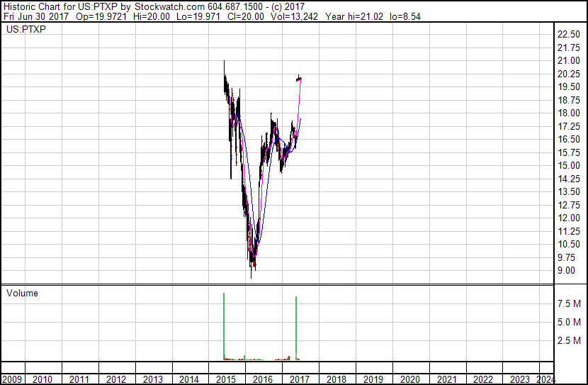Select the 2021 year label
588x385 pixels.
click(446, 379)
